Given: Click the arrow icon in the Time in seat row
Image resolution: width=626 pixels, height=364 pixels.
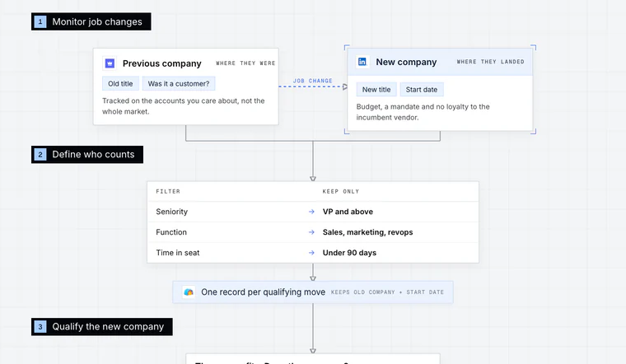Looking at the screenshot, I should 312,253.
